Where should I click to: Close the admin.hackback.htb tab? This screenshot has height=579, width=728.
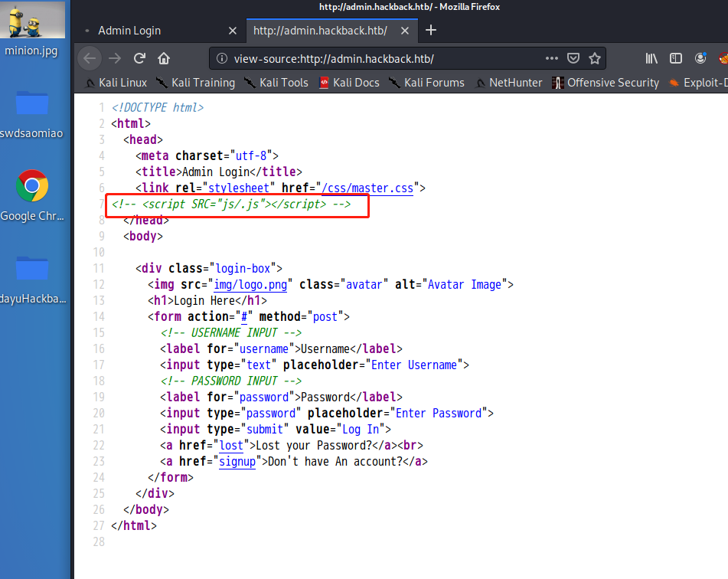tap(405, 31)
